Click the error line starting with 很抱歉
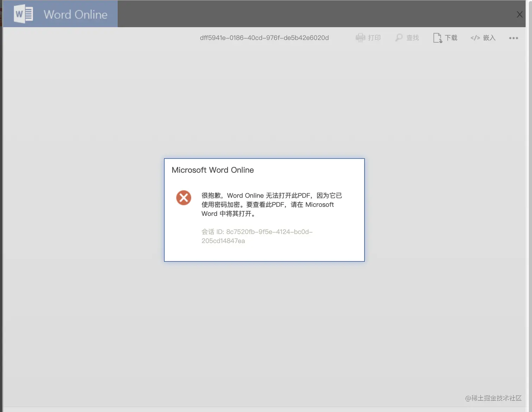 [x=272, y=195]
